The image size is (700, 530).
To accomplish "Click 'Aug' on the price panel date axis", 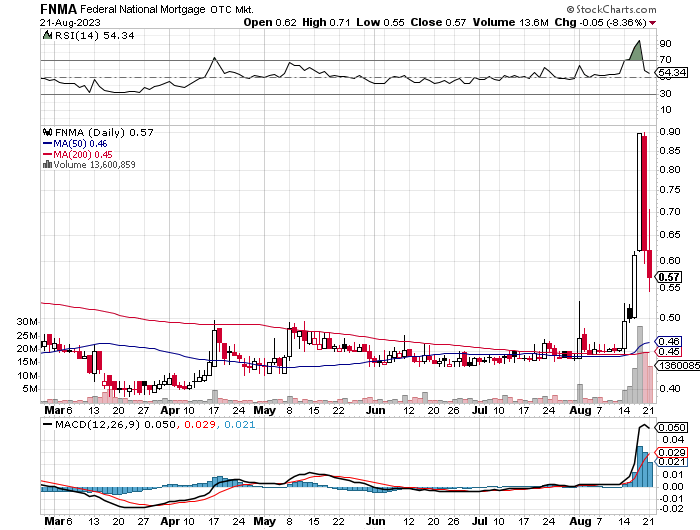I will tap(580, 410).
